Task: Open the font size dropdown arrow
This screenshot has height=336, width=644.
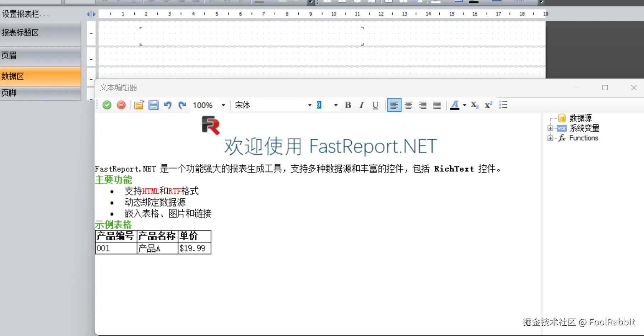Action: pos(336,105)
